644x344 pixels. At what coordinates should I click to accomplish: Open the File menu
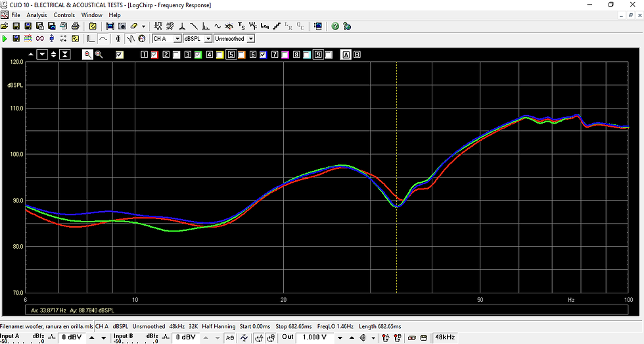tap(16, 14)
